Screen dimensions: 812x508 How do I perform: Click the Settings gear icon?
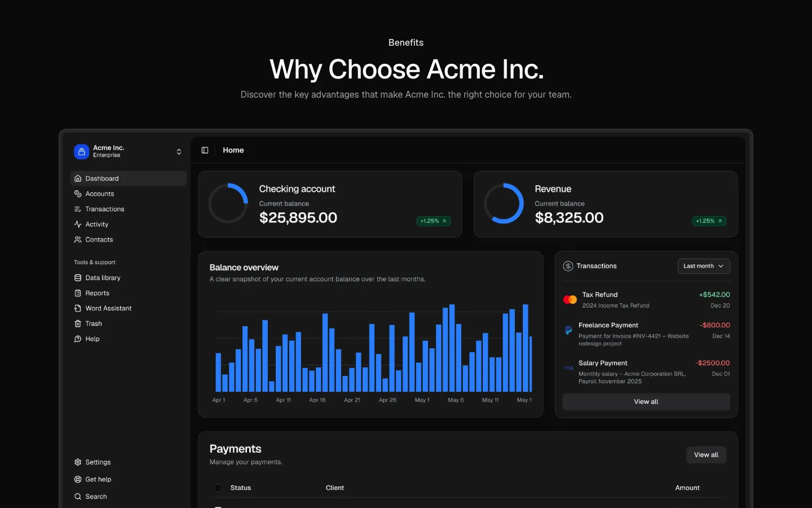[x=78, y=462]
